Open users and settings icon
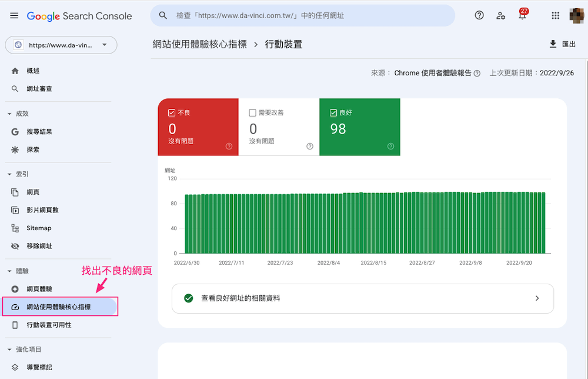The height and width of the screenshot is (379, 588). click(500, 16)
